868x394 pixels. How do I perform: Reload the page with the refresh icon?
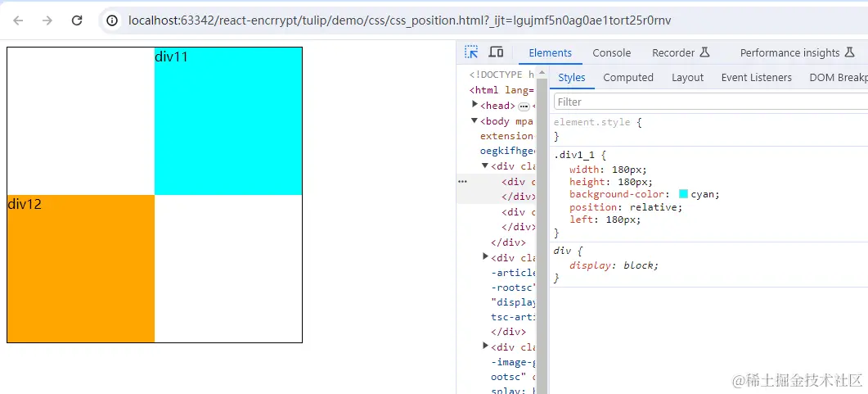[77, 20]
